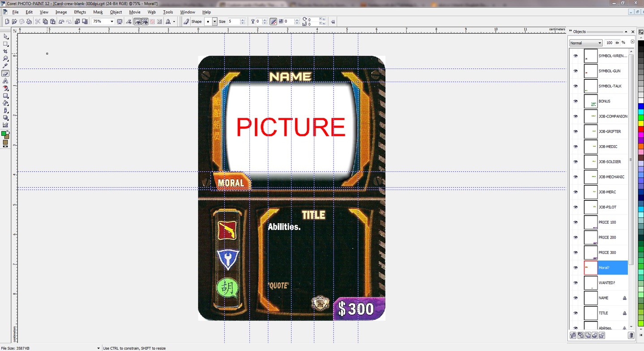
Task: Pick the red swatch in color palette
Action: (x=641, y=129)
